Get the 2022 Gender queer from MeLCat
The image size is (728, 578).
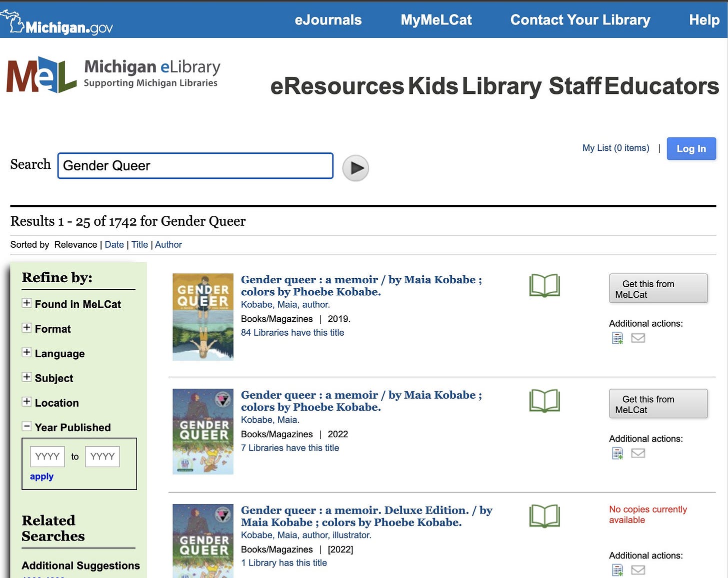coord(658,404)
